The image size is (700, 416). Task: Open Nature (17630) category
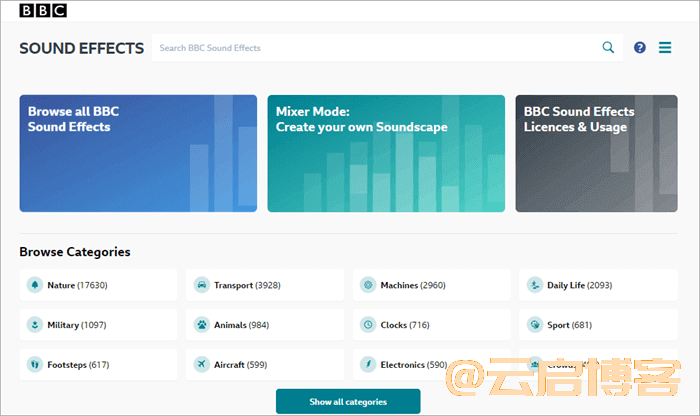coord(98,285)
